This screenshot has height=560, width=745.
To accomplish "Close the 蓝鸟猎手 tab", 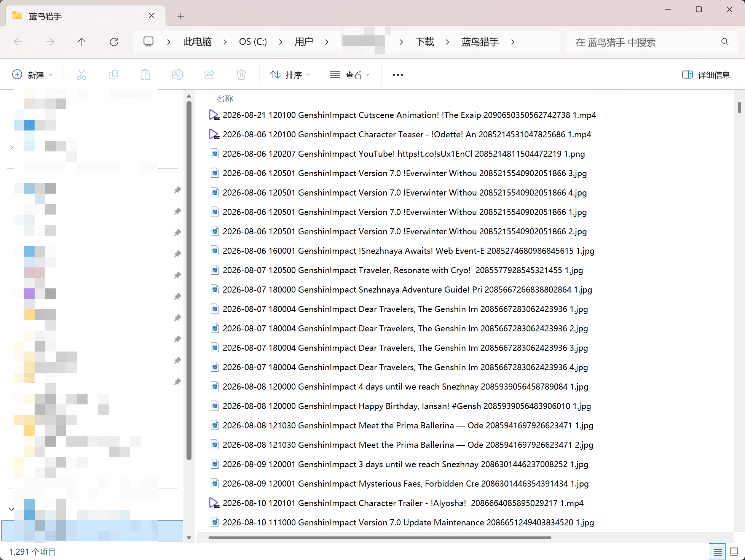I will click(x=151, y=16).
